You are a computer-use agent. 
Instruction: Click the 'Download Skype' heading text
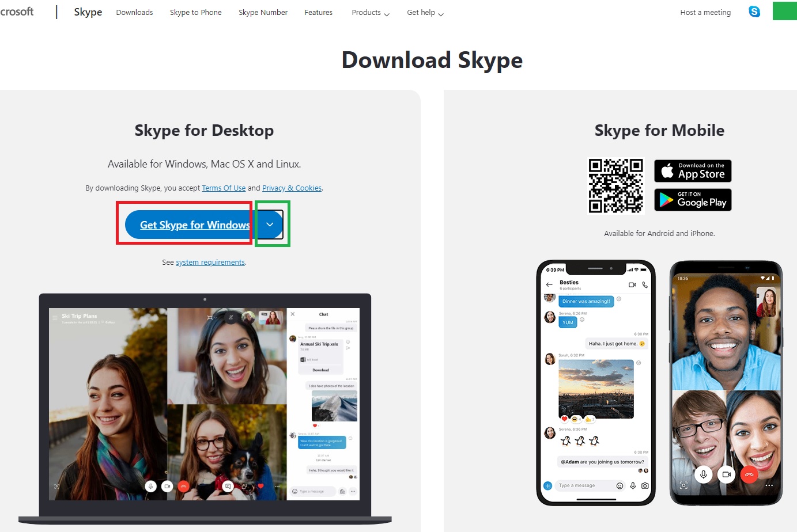coord(432,60)
